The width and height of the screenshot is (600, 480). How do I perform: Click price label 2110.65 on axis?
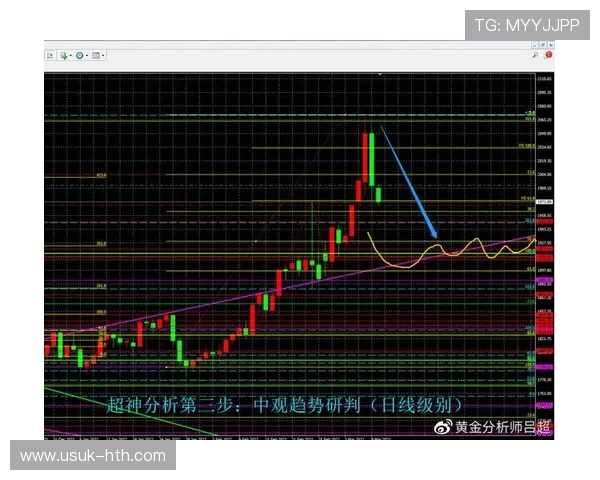[x=544, y=79]
